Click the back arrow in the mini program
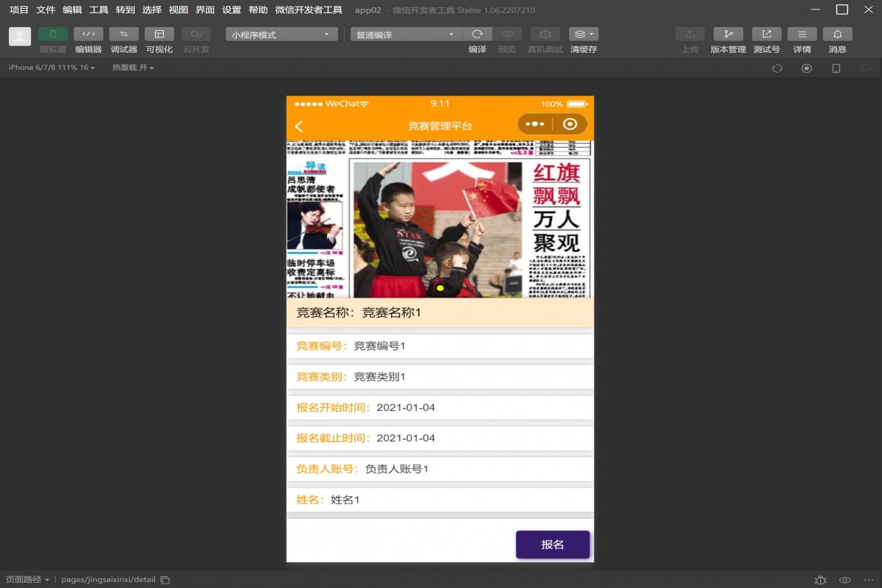Image resolution: width=882 pixels, height=588 pixels. [x=298, y=126]
